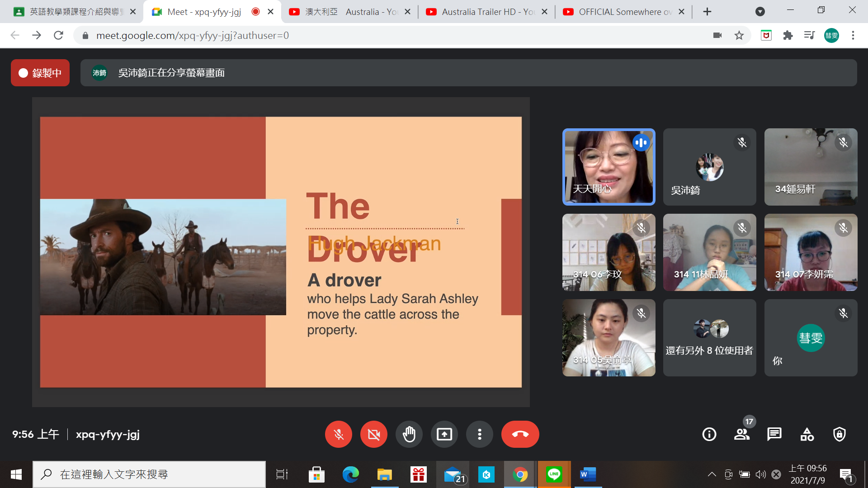Viewport: 868px width, 488px height.
Task: Open the 8 other users tile
Action: click(709, 338)
